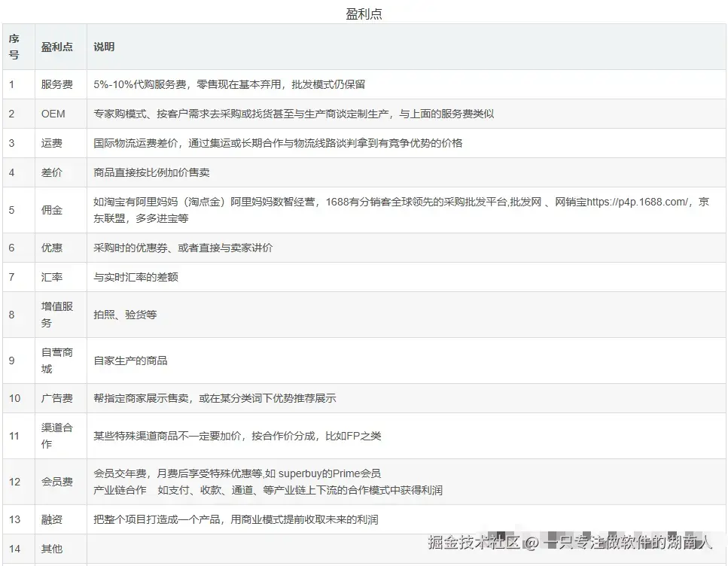Click the description starting with 帮指定商家展示售卖
728x566 pixels.
click(x=215, y=398)
